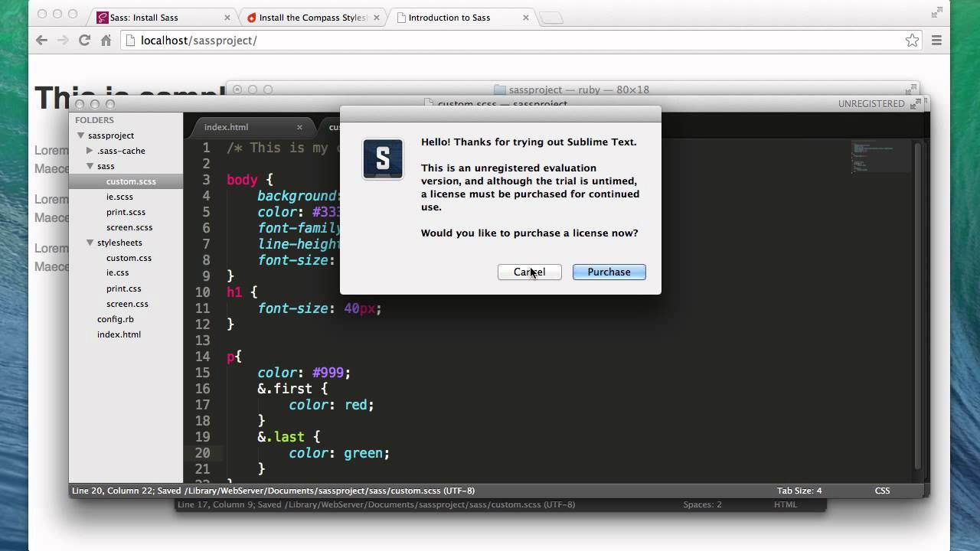Open the Tab Size: 4 selector
The height and width of the screenshot is (551, 980).
pyautogui.click(x=799, y=491)
